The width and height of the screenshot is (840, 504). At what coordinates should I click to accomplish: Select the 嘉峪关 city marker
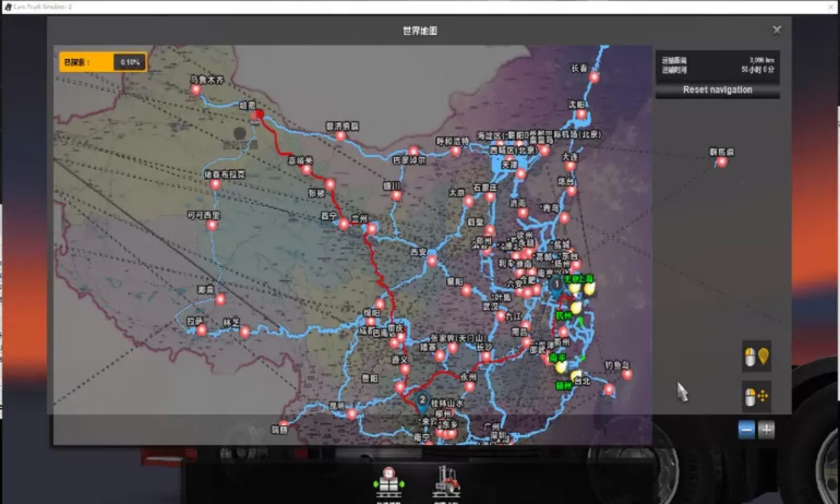307,170
